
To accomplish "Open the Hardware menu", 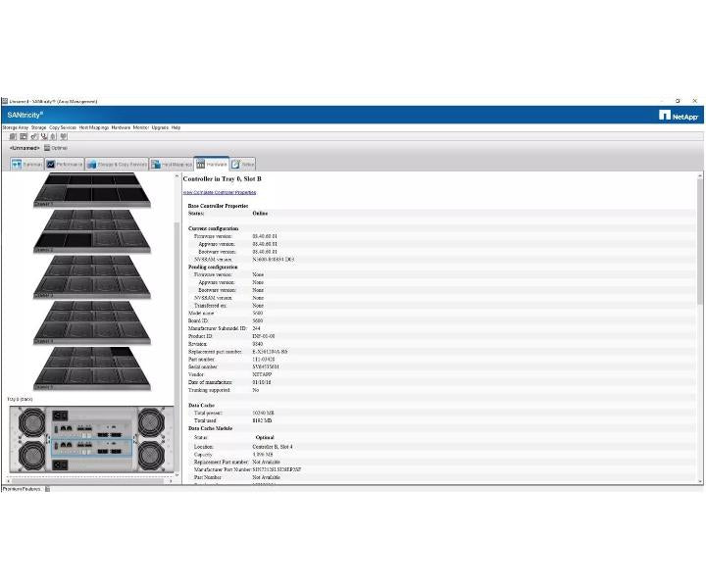I will pyautogui.click(x=121, y=127).
